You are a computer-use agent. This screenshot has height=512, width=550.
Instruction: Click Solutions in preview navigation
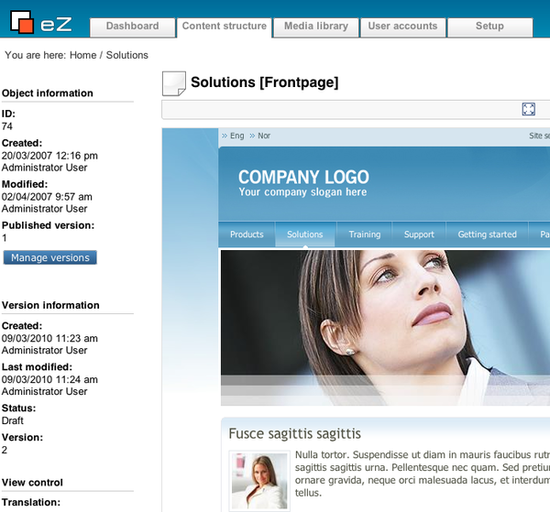(305, 234)
